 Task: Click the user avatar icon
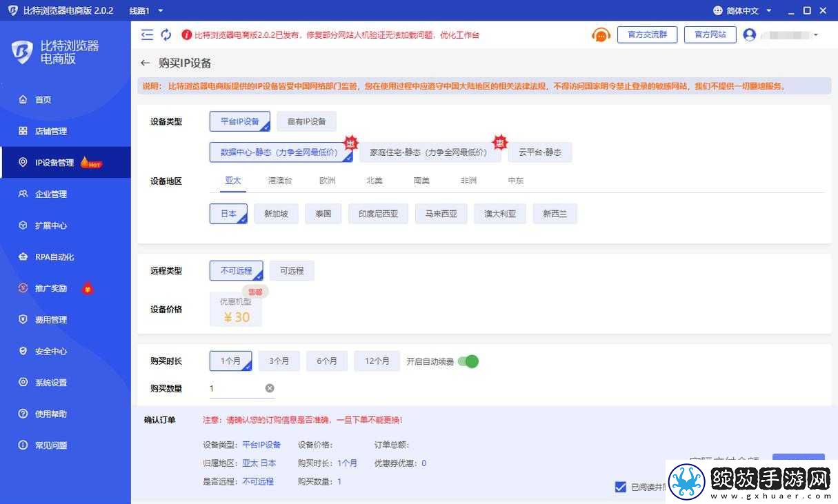tap(750, 34)
